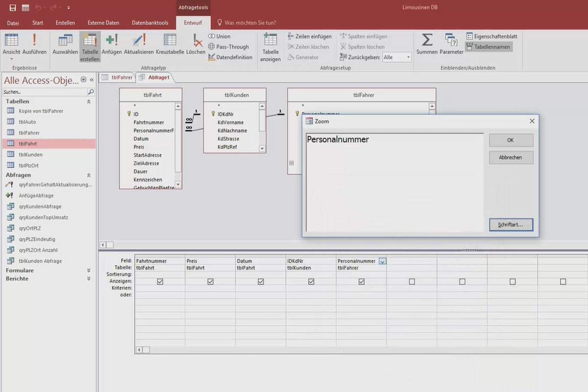The width and height of the screenshot is (588, 392).
Task: Collapse the navigation pane with double chevron
Action: coord(92,80)
